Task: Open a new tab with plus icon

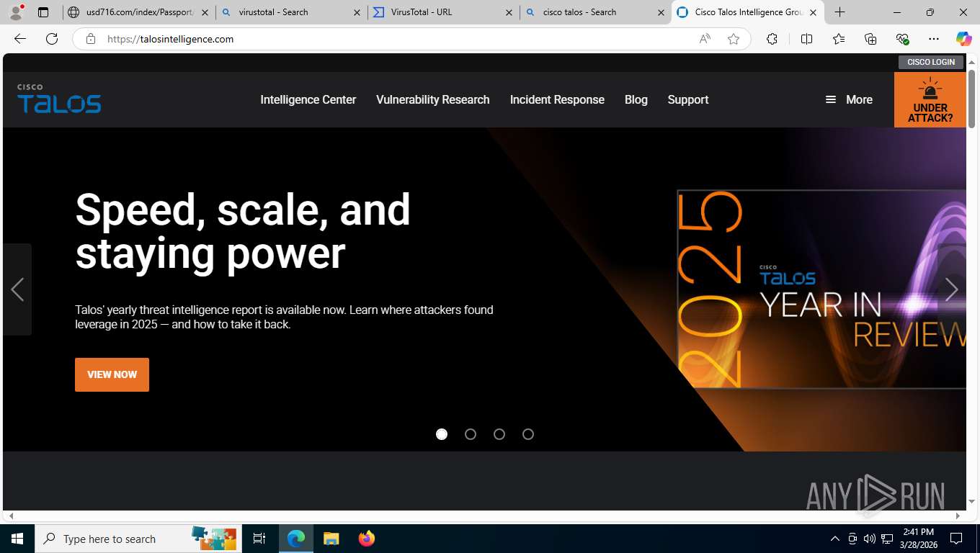Action: click(x=839, y=12)
